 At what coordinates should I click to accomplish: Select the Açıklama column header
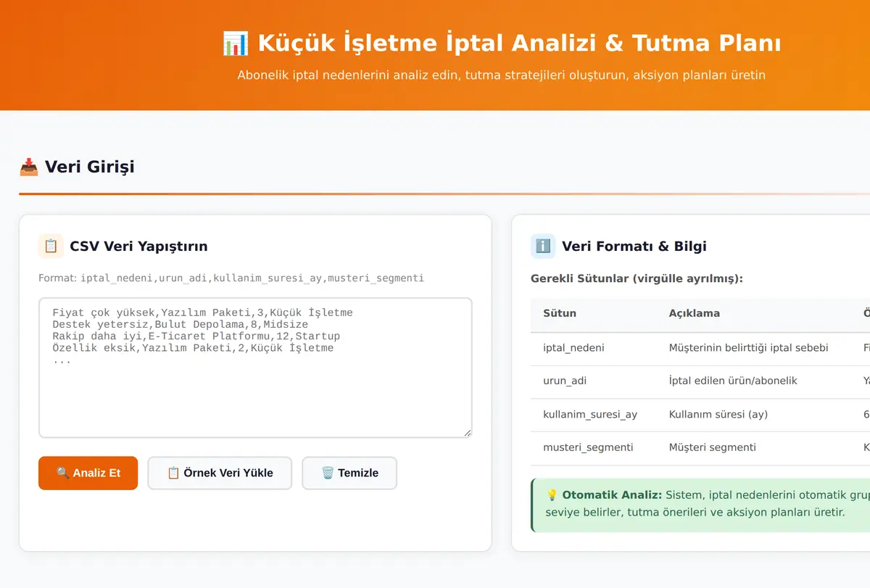coord(695,313)
